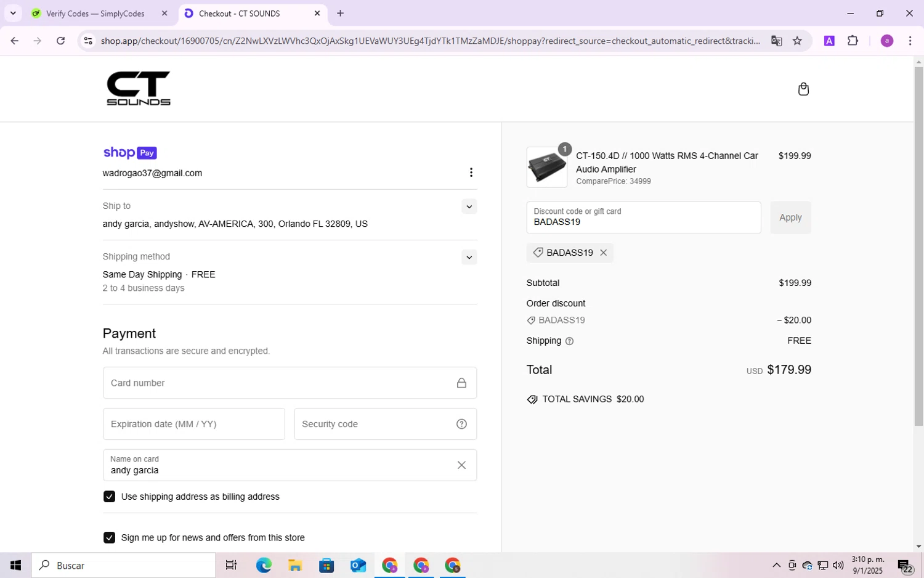Screen dimensions: 924x578
Task: Launch Microsoft Edge from the taskbar
Action: point(264,565)
